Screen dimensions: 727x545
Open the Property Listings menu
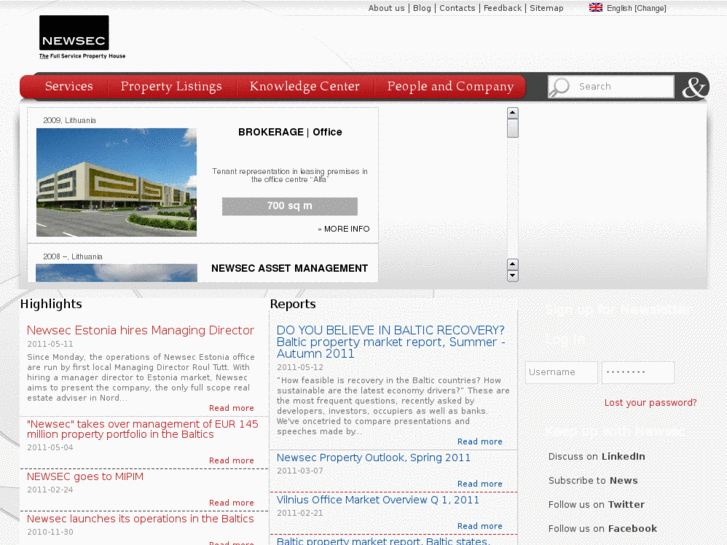(x=171, y=86)
